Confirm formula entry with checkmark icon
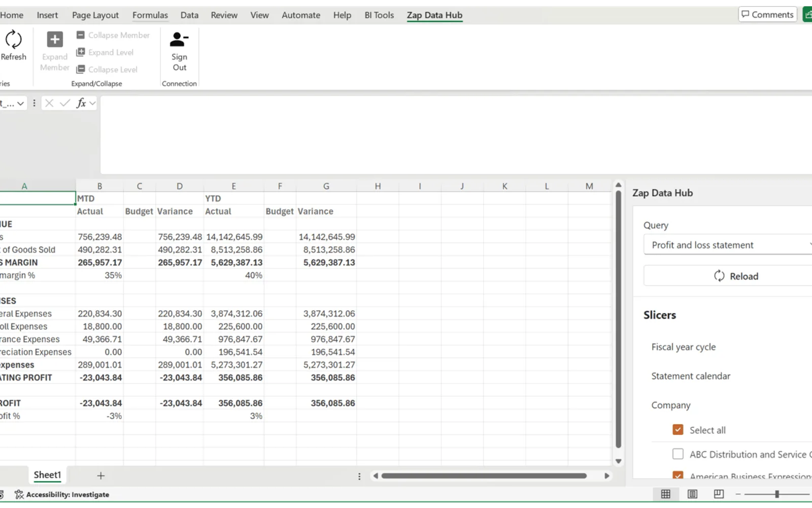This screenshot has width=812, height=508. (65, 103)
